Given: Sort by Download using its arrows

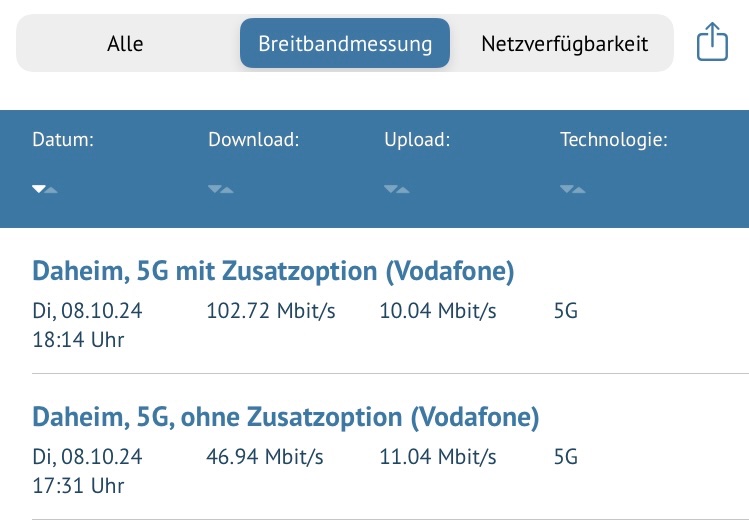Looking at the screenshot, I should click(221, 189).
